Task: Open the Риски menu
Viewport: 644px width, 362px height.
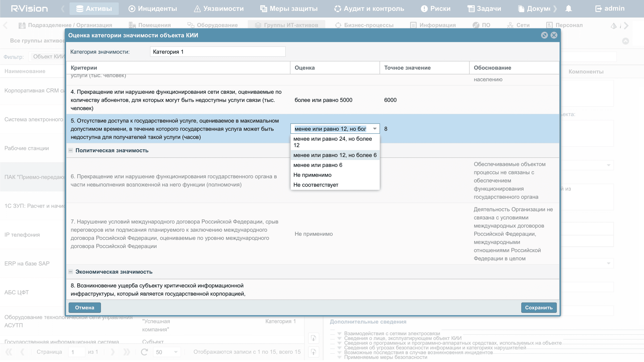Action: [x=436, y=9]
